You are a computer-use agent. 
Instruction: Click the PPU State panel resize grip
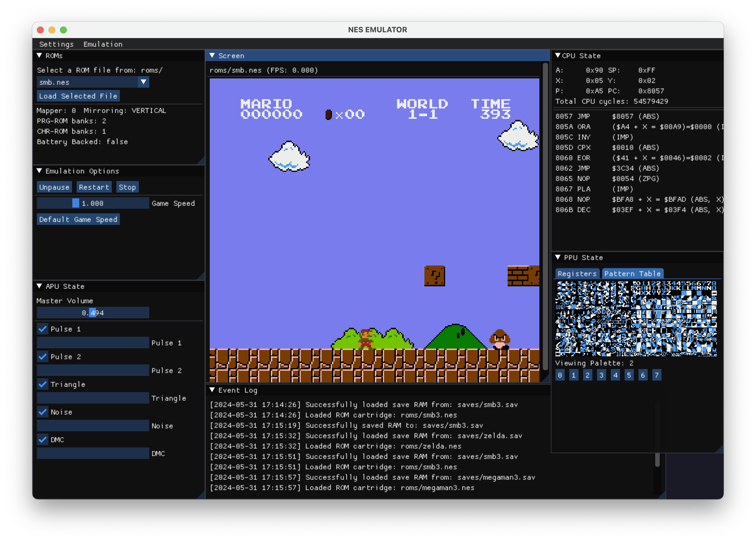[x=720, y=449]
